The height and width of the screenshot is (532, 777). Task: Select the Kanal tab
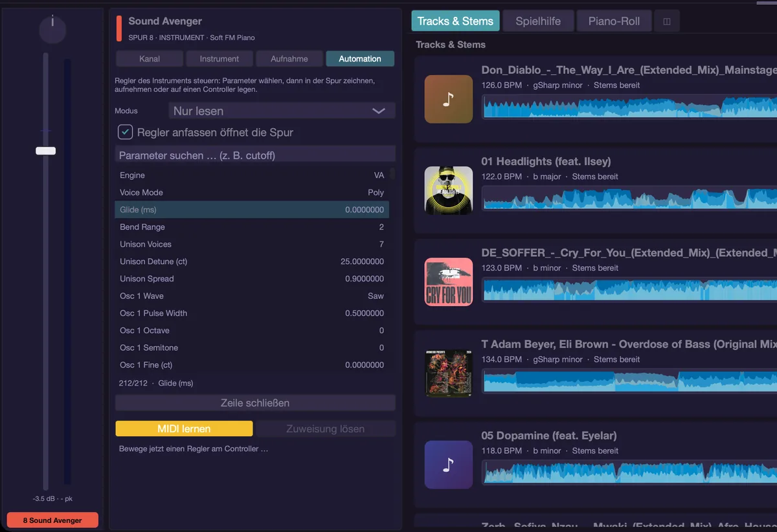[150, 59]
